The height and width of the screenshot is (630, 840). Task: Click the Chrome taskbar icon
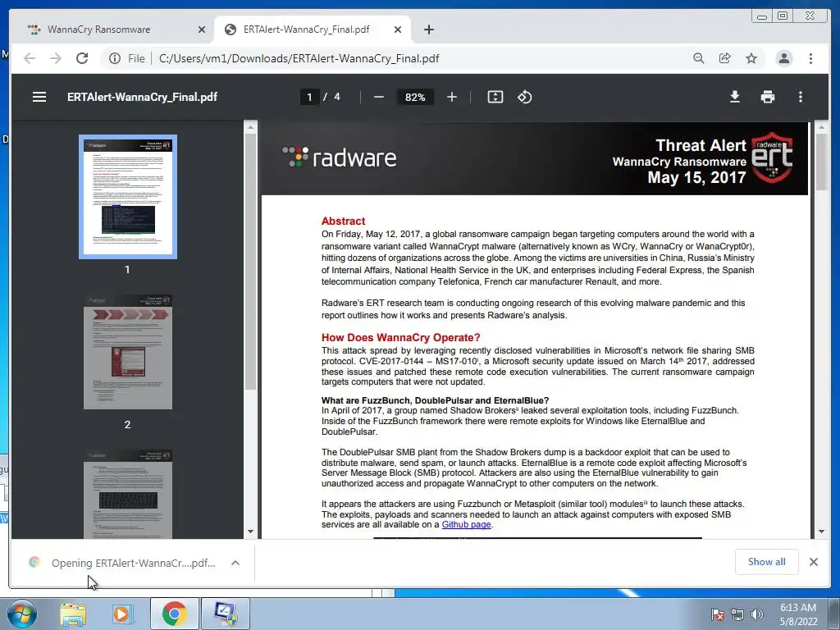point(174,614)
